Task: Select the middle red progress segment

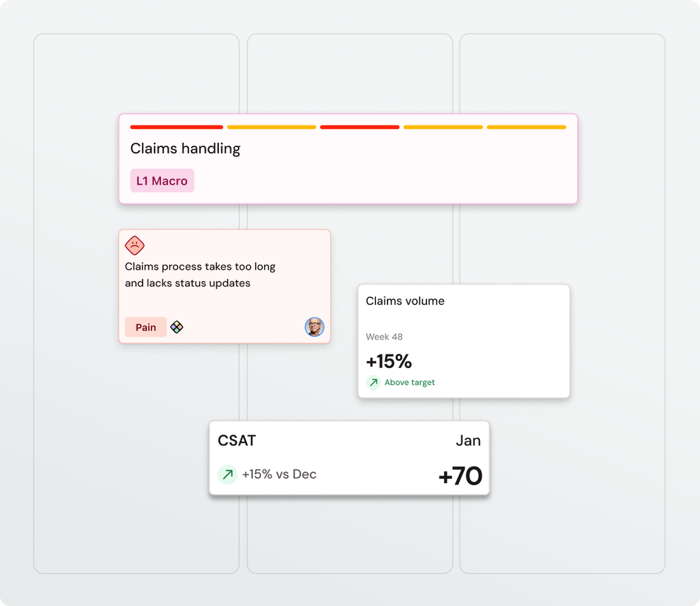Action: tap(360, 127)
